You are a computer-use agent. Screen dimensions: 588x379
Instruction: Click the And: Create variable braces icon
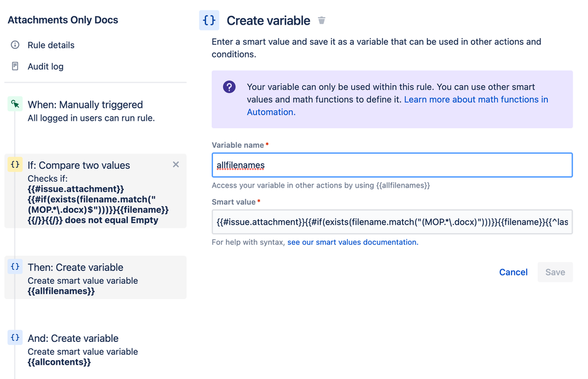click(x=15, y=338)
